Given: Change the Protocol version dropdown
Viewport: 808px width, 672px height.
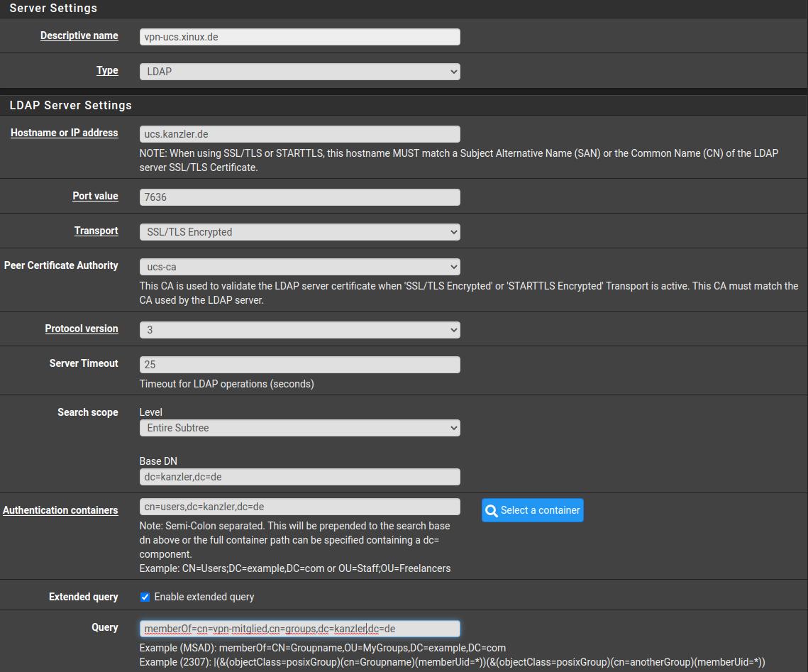Looking at the screenshot, I should point(299,330).
